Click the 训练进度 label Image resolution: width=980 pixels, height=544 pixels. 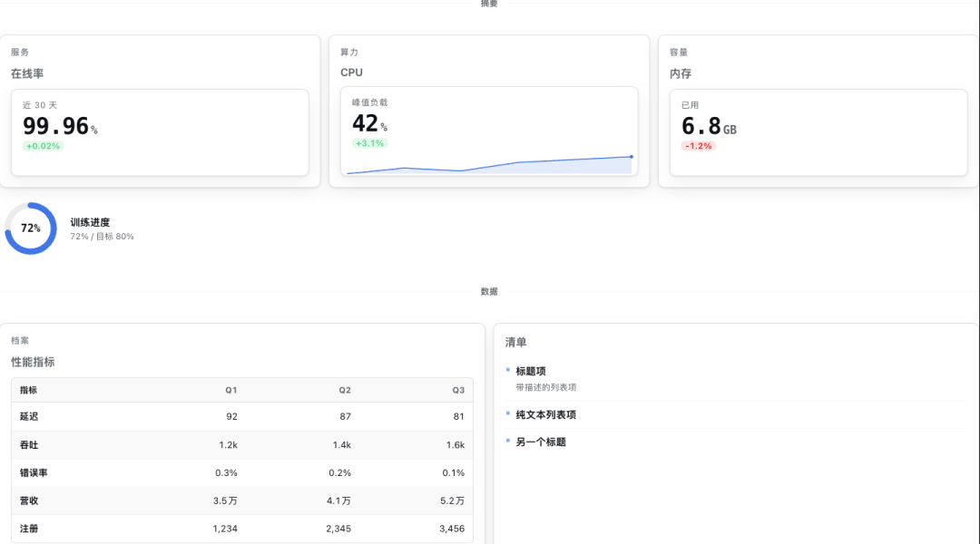90,222
